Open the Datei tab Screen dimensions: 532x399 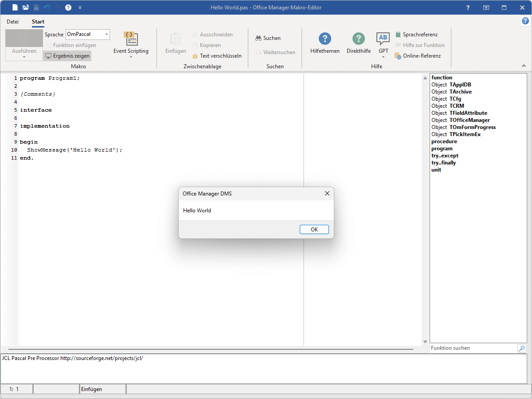tap(13, 22)
